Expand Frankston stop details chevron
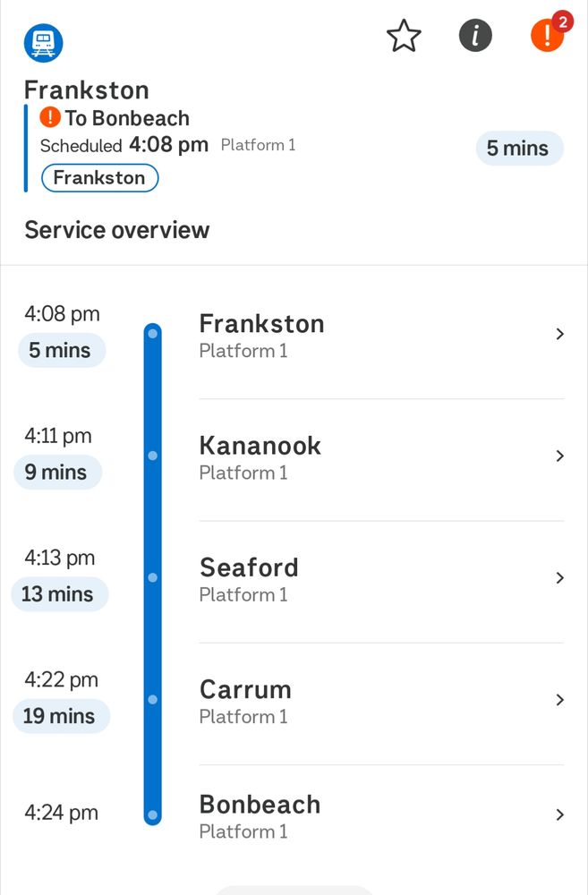588x895 pixels. (559, 335)
